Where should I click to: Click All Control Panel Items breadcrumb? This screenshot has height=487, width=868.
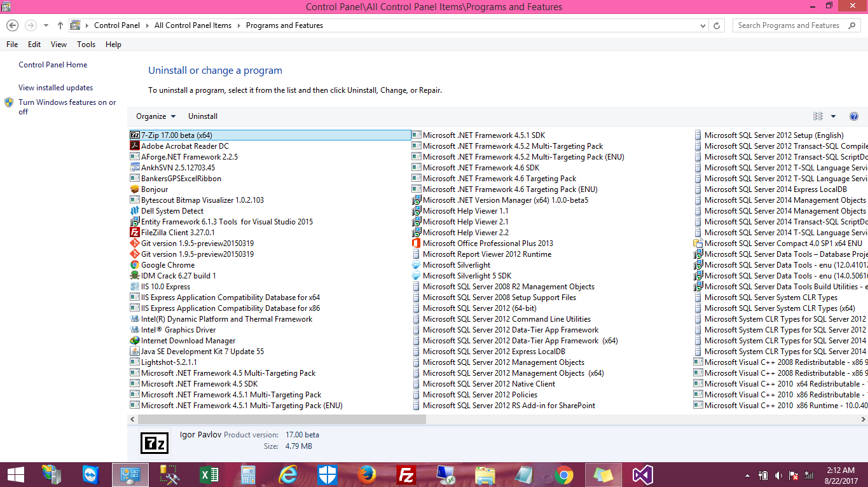coord(193,25)
